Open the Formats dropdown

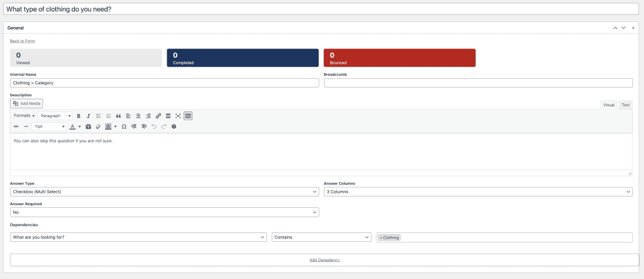tap(25, 116)
